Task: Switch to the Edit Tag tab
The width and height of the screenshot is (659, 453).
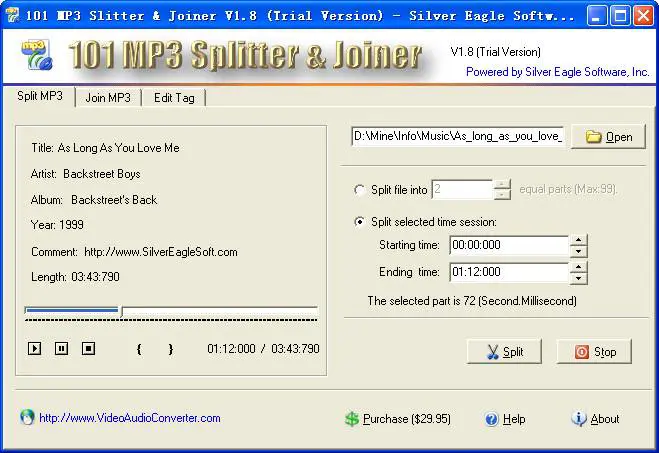Action: click(x=174, y=97)
